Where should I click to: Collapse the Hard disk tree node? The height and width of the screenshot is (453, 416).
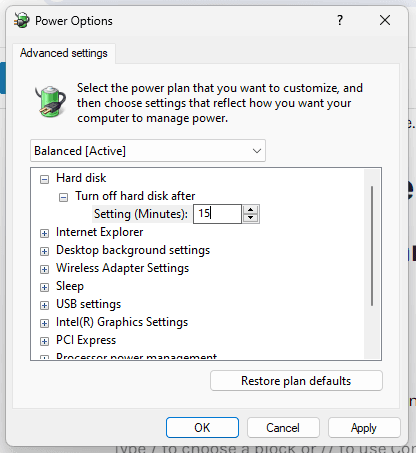(44, 179)
